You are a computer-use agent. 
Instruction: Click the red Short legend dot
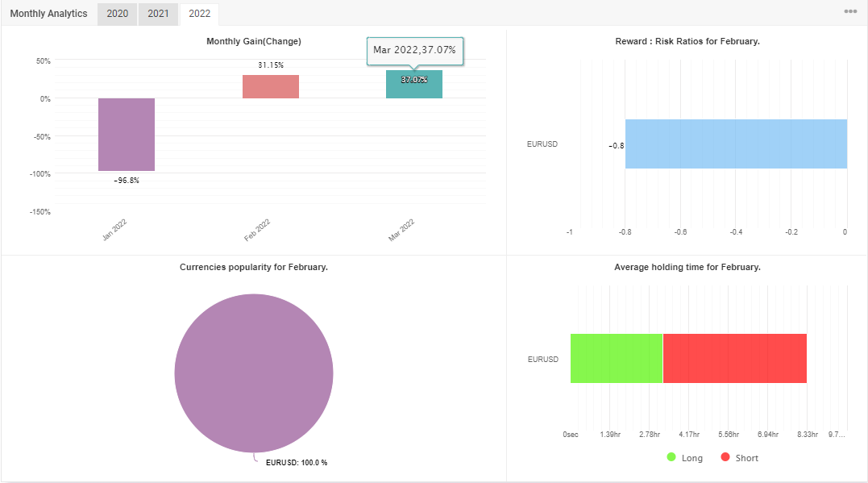tap(725, 457)
